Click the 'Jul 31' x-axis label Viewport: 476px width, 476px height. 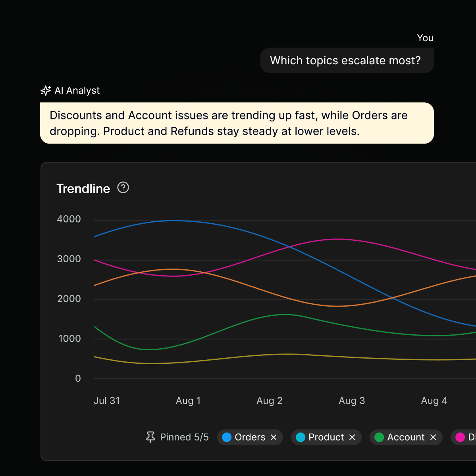pos(107,401)
